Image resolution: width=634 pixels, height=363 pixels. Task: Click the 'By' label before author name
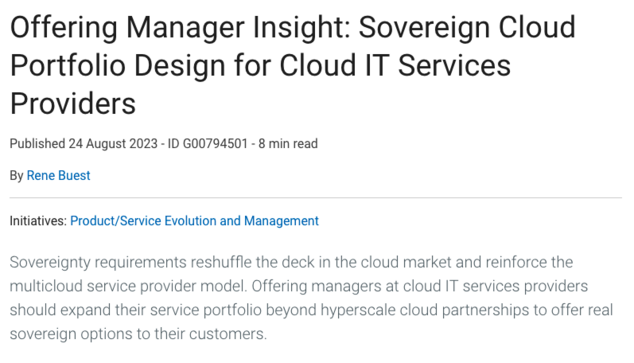(x=17, y=176)
